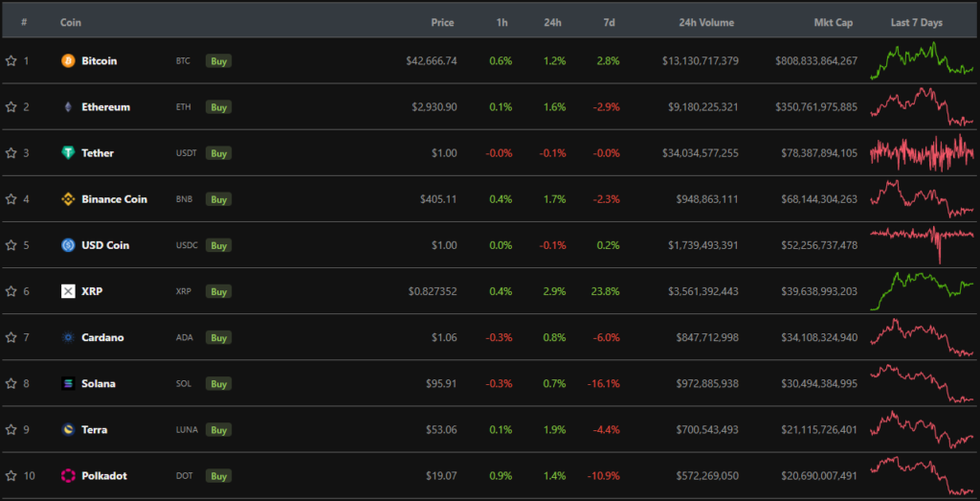The width and height of the screenshot is (980, 501).
Task: Sort table by Price column header
Action: tap(442, 22)
